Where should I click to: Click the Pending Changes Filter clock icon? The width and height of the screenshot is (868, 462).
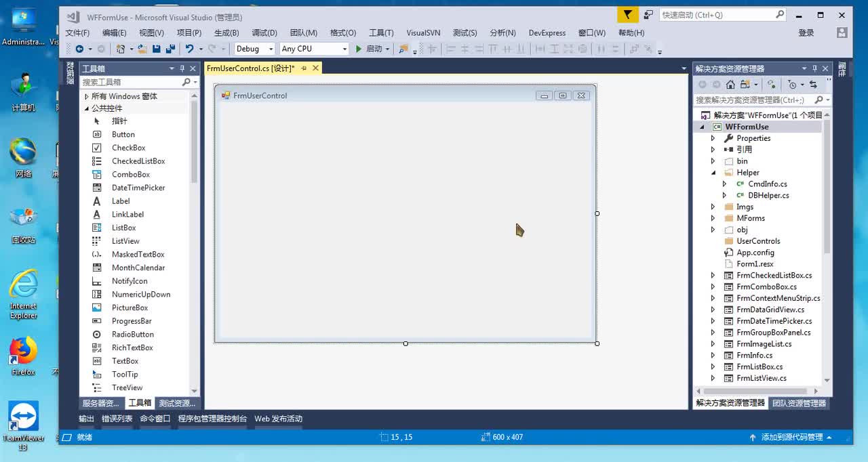click(792, 85)
